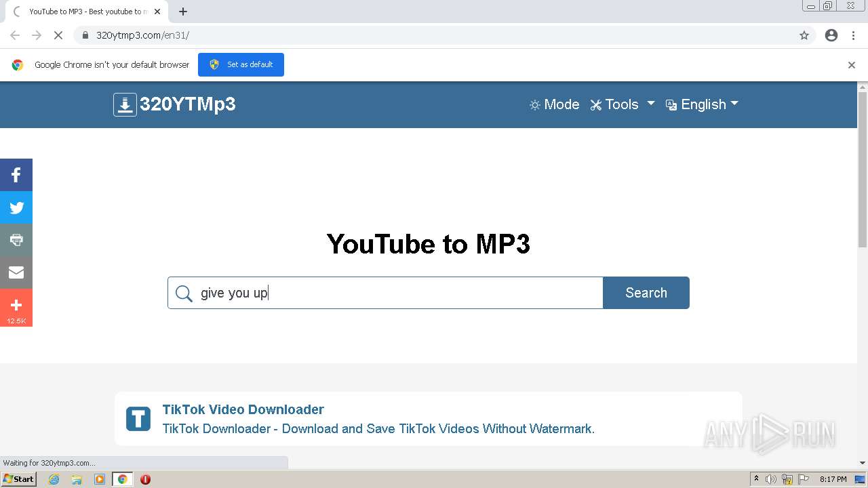868x488 pixels.
Task: Bookmark this page with star icon
Action: coord(804,35)
